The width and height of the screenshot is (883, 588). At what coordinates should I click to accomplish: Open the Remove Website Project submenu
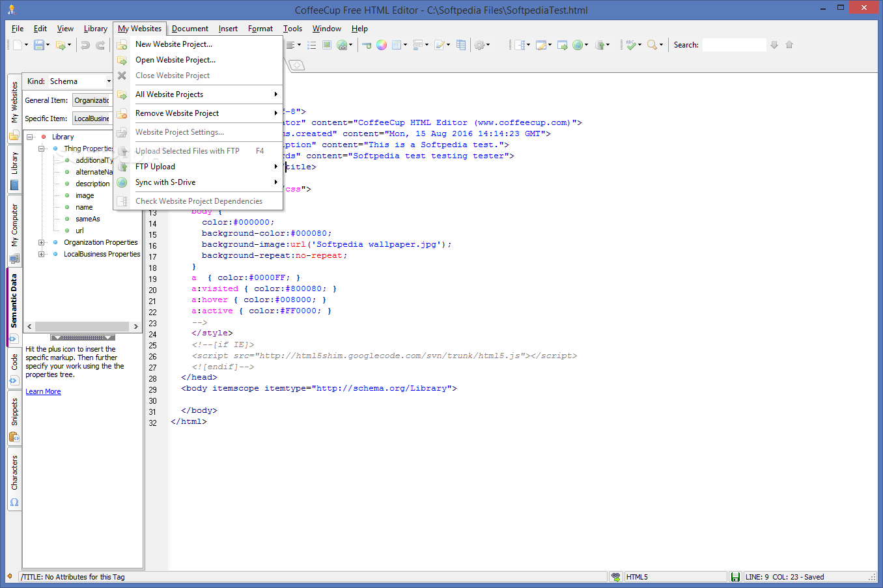(x=198, y=113)
